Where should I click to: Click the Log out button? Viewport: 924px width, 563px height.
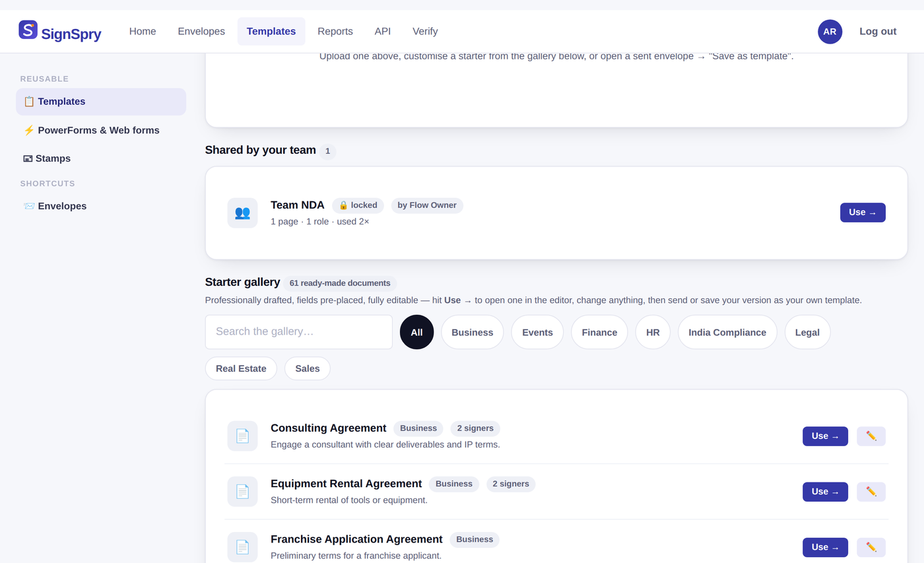878,32
